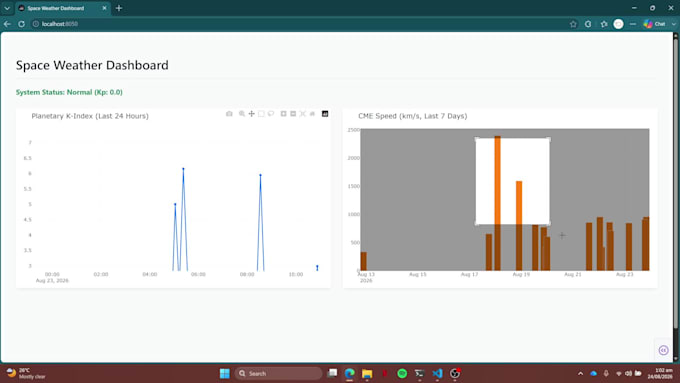Viewport: 680px width, 383px height.
Task: Open File Explorer from taskbar
Action: [x=367, y=373]
